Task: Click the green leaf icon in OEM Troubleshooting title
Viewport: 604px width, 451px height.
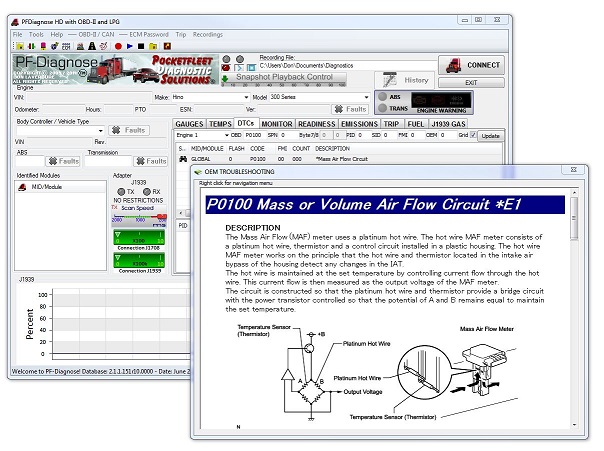Action: [198, 172]
